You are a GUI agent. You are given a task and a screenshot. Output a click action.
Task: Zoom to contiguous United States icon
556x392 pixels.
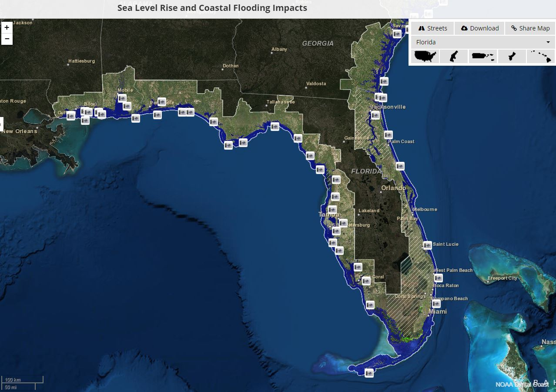(x=425, y=57)
